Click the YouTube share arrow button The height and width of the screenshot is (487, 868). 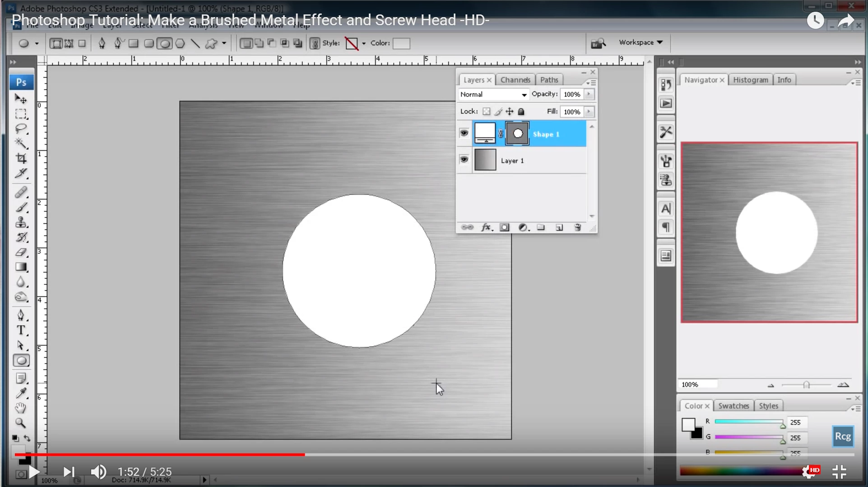[845, 21]
